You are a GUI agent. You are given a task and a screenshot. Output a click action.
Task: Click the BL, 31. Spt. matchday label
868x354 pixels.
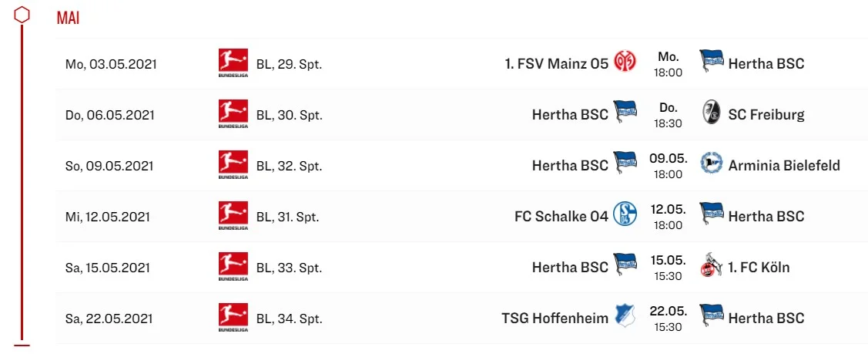[x=289, y=217]
